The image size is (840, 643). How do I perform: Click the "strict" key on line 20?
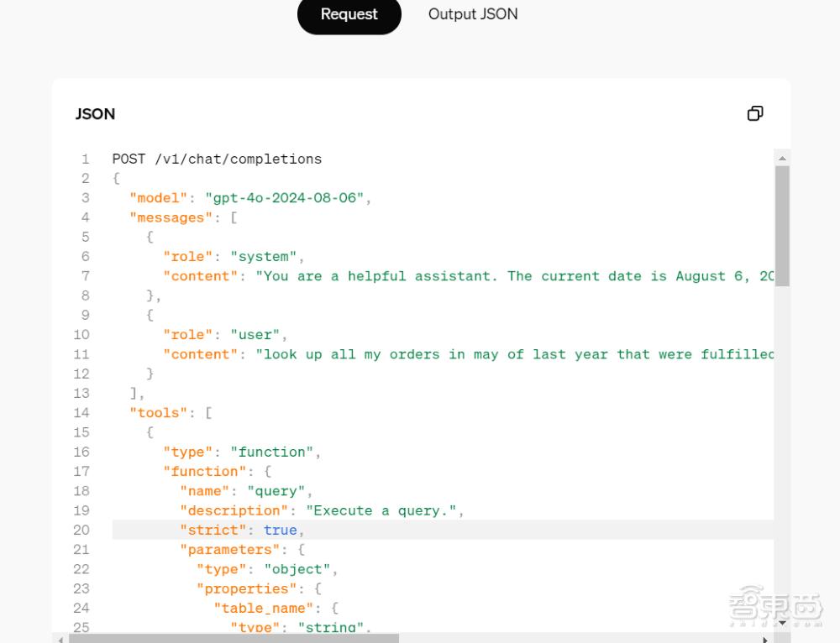(x=213, y=531)
